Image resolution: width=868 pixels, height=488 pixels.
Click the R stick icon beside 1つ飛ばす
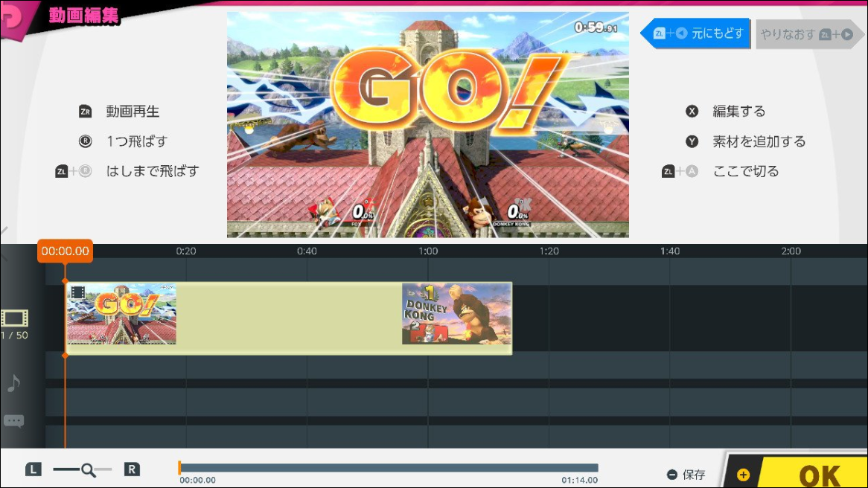pos(86,141)
